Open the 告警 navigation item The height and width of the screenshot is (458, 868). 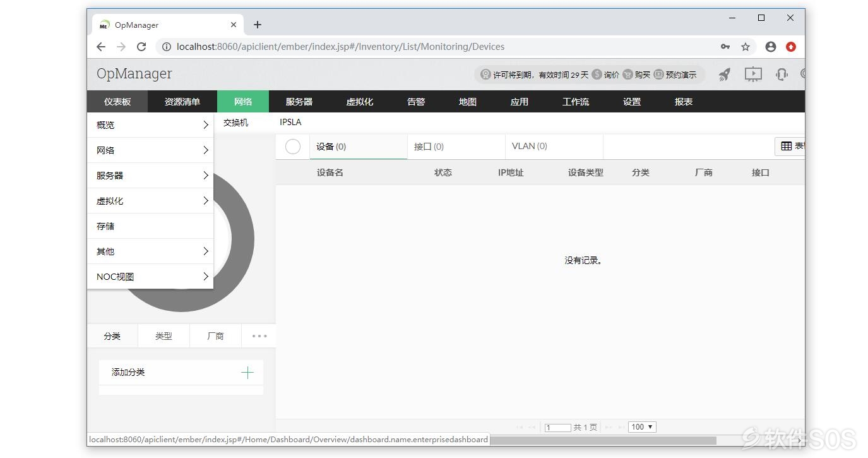coord(416,102)
